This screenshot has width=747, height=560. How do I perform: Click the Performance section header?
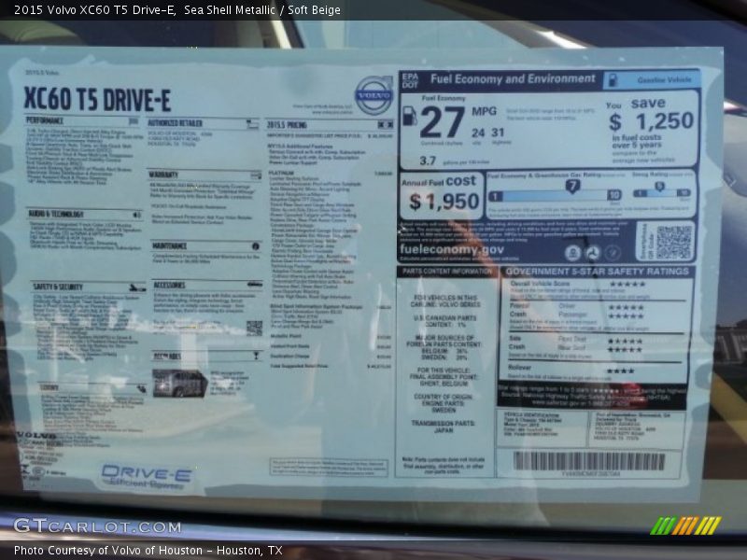click(x=46, y=120)
